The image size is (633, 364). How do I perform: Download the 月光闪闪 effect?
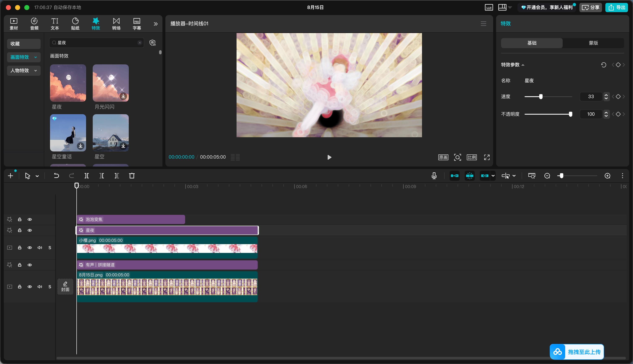(123, 96)
